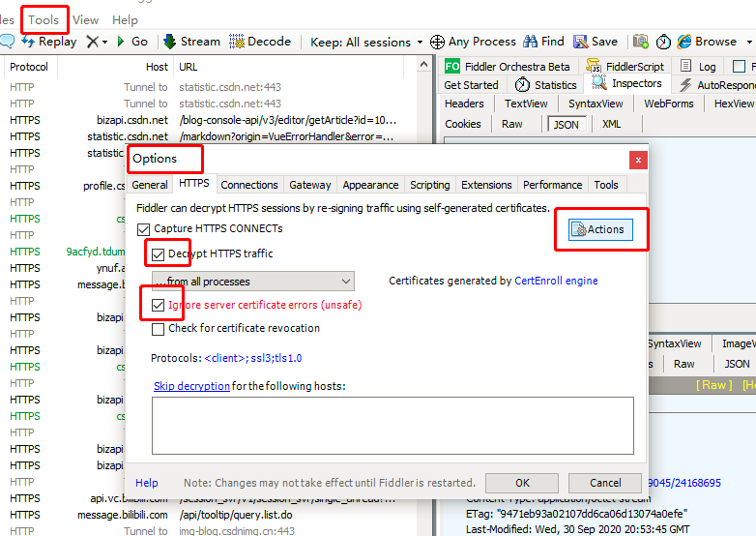Click the Actions button
The image size is (756, 536).
600,229
